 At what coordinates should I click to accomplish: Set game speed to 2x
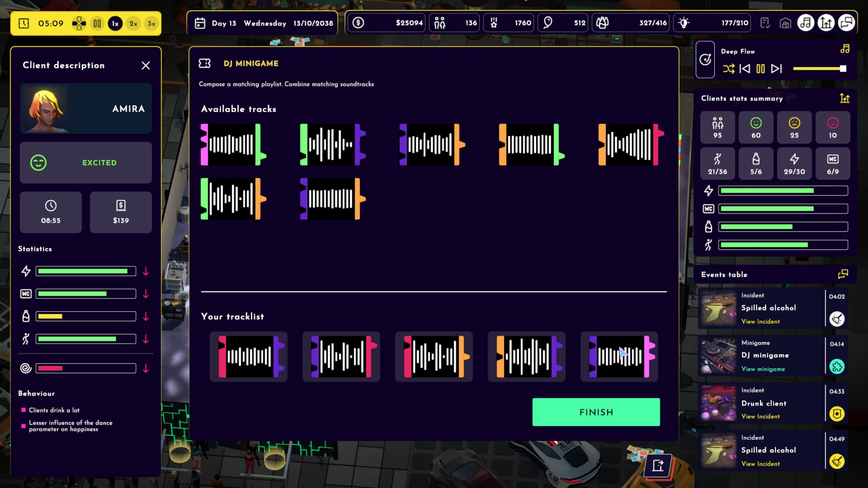click(x=133, y=23)
